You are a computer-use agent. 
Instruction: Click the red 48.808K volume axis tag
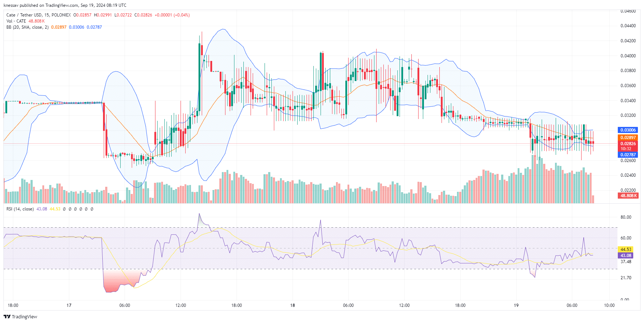tap(629, 196)
